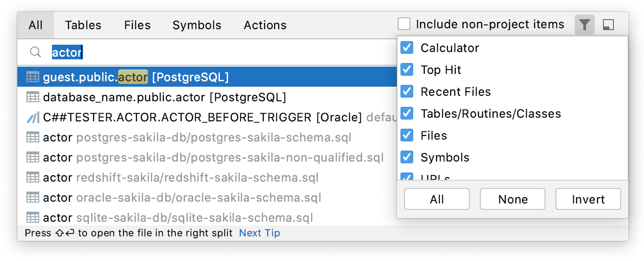Click the Oracle trigger icon in results
This screenshot has width=644, height=261.
[32, 117]
